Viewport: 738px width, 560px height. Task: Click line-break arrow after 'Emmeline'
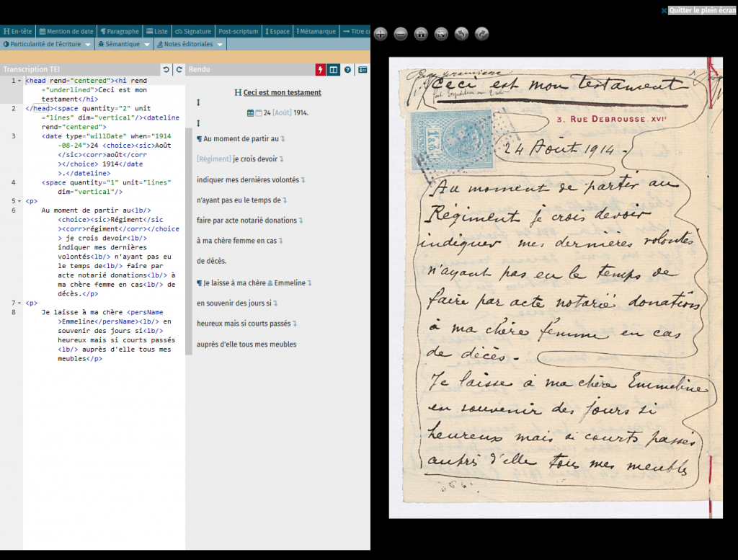(x=310, y=283)
